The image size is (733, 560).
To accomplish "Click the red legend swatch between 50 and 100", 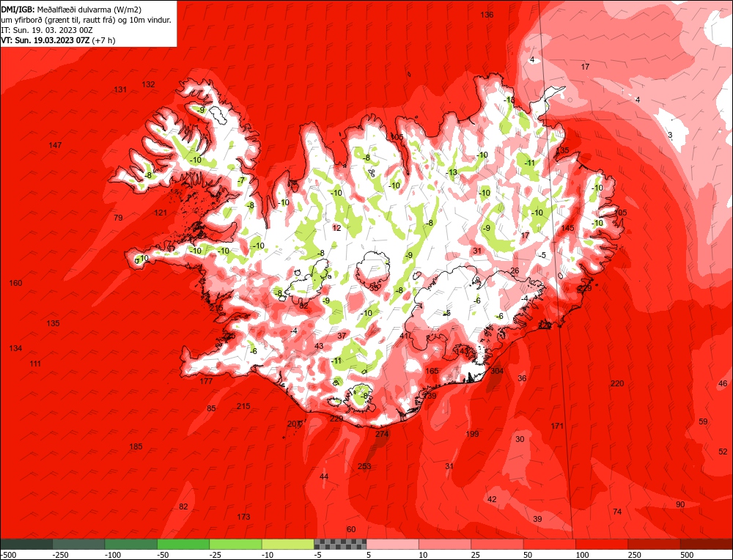I will (550, 544).
